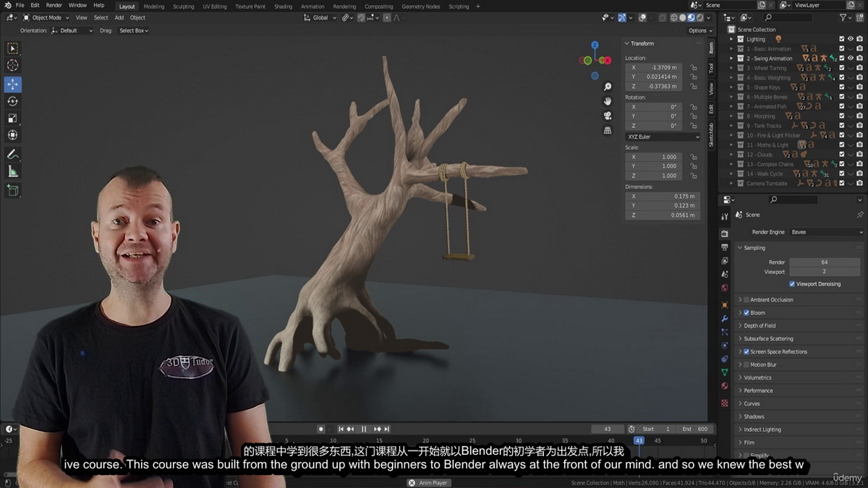
Task: Open the Modifiers wrench tab
Action: pyautogui.click(x=725, y=318)
